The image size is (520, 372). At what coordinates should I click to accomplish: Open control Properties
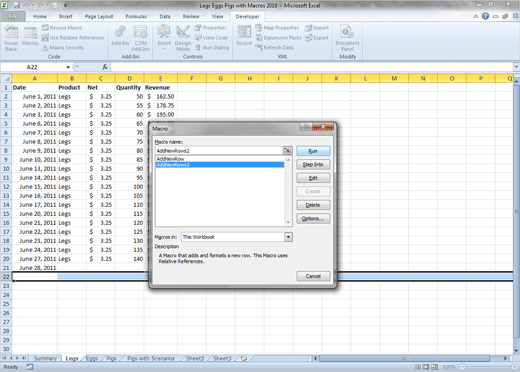coord(211,28)
